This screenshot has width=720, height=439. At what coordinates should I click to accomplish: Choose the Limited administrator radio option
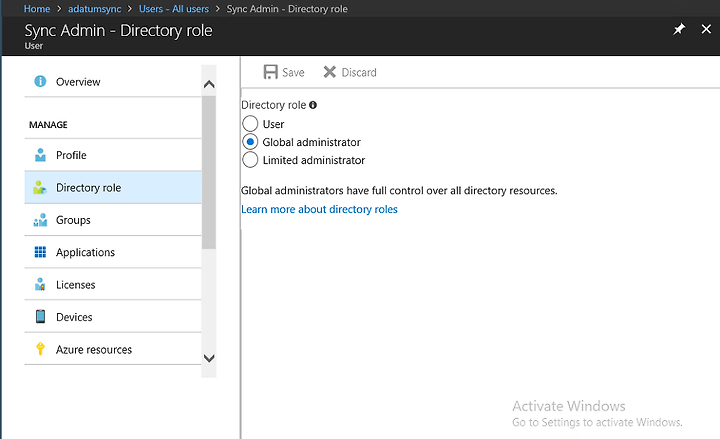(x=250, y=160)
